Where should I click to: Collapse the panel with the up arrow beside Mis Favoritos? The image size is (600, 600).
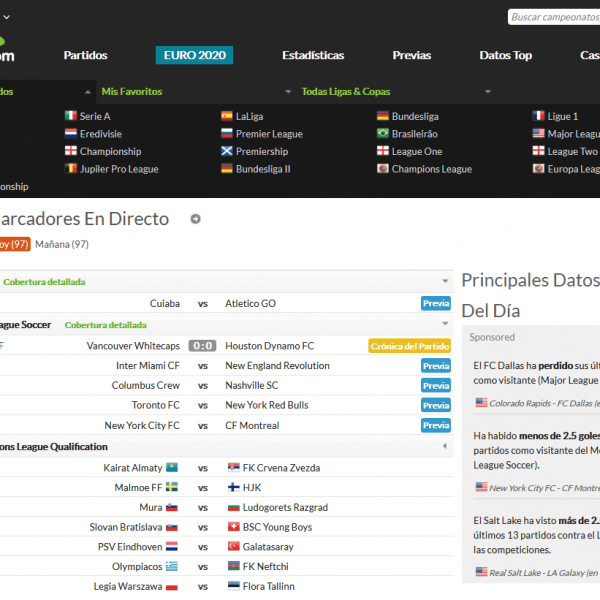(88, 92)
